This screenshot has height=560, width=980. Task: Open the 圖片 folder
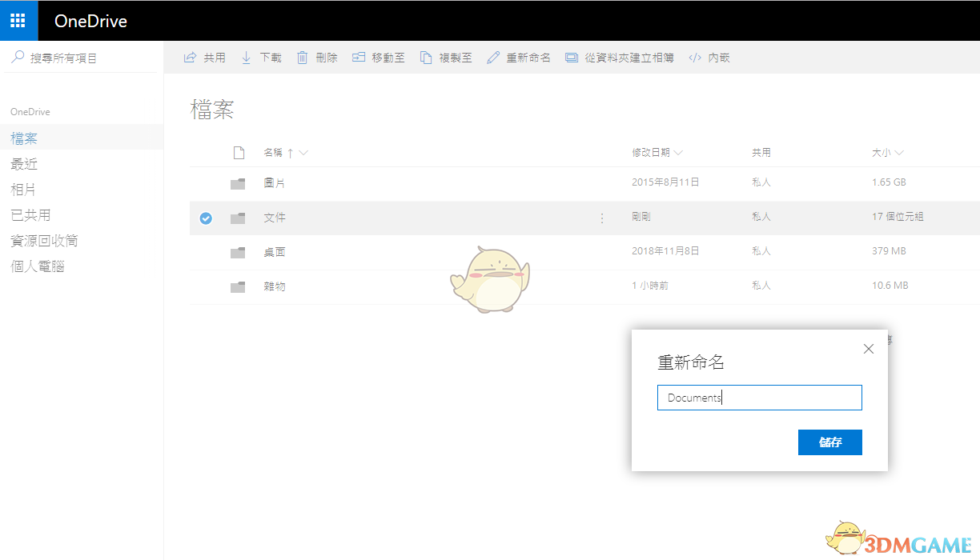tap(275, 183)
